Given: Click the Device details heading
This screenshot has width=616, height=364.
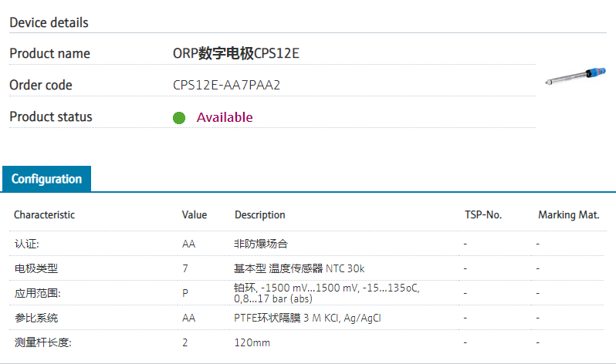Looking at the screenshot, I should click(x=49, y=22).
